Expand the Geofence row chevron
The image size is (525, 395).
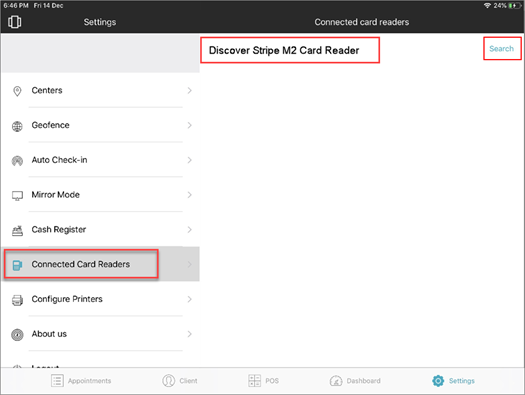[x=190, y=125]
